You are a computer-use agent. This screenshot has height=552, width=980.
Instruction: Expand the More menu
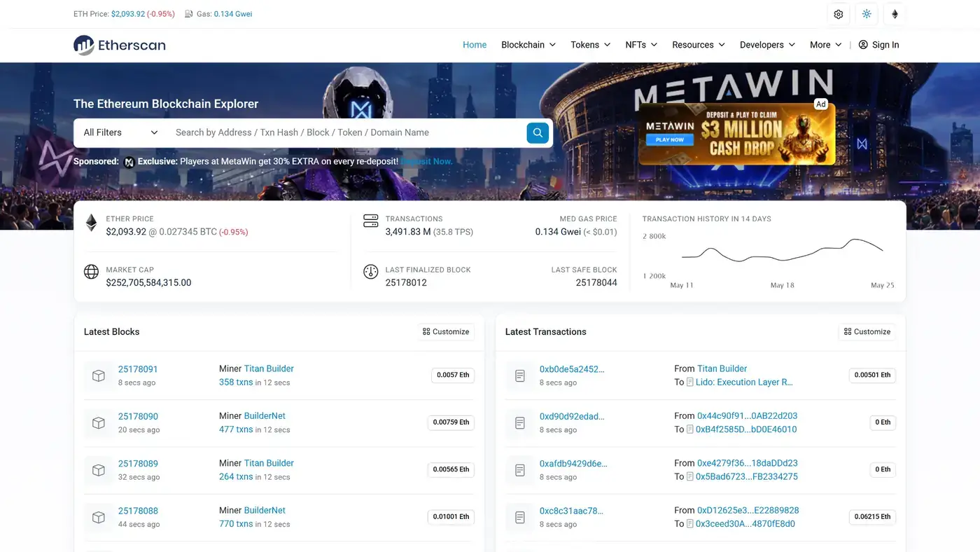(826, 45)
